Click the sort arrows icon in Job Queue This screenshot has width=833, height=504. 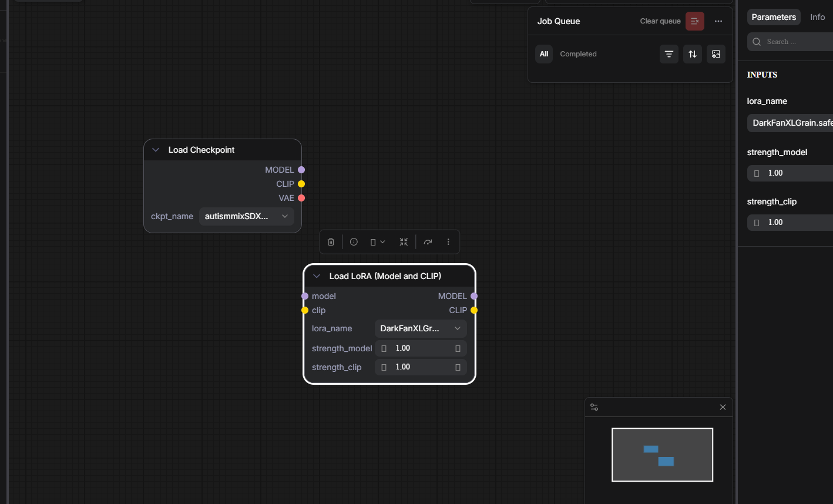tap(693, 54)
